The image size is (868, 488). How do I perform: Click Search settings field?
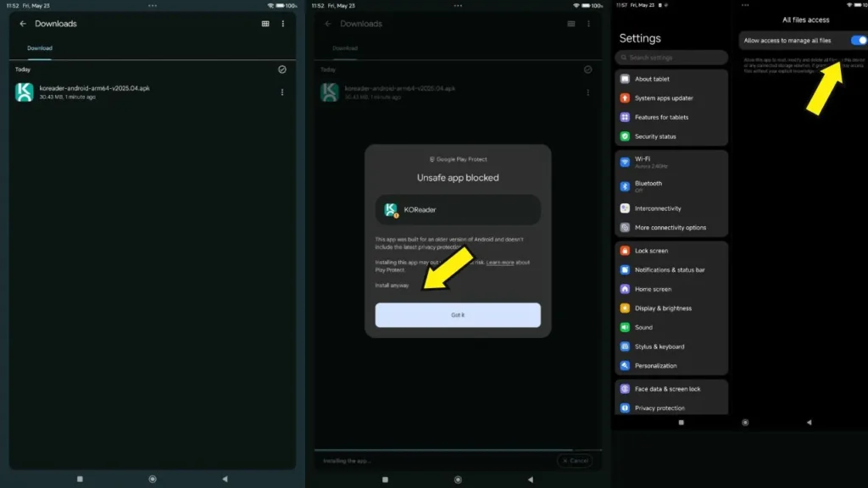671,58
